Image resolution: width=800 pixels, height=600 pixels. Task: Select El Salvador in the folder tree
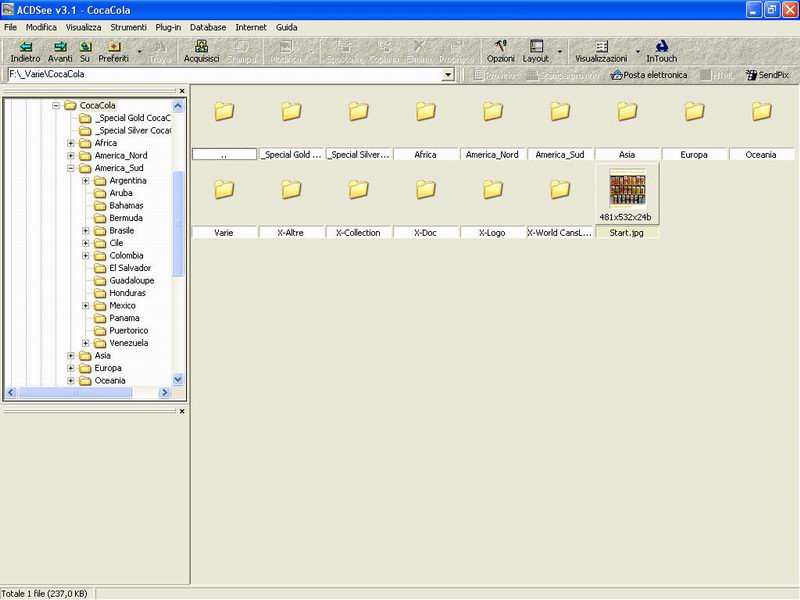click(130, 268)
